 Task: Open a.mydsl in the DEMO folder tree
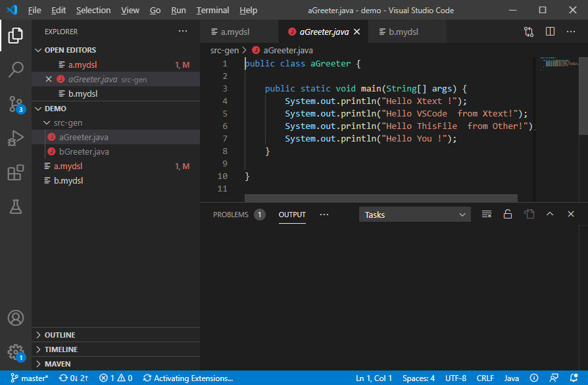click(x=116, y=166)
